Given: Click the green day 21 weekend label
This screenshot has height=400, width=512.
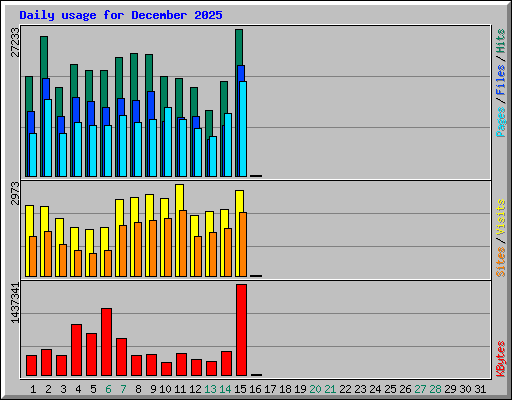Looking at the screenshot, I should [330, 389].
